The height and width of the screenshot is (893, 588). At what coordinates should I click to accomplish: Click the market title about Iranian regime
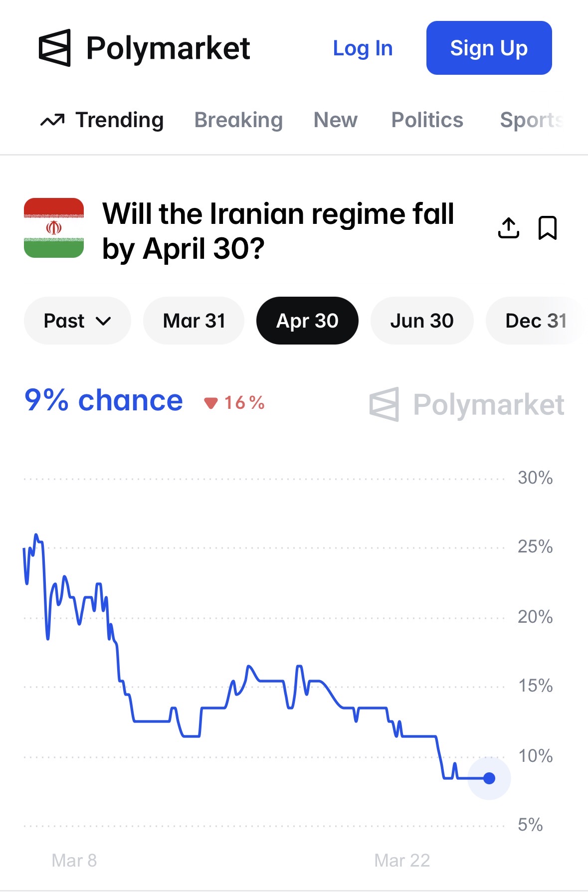(278, 231)
